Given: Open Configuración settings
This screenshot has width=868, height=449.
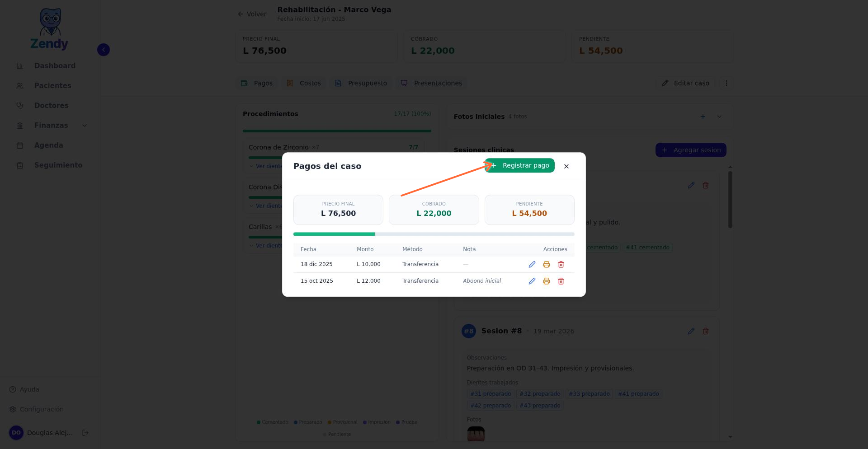Looking at the screenshot, I should (x=37, y=409).
